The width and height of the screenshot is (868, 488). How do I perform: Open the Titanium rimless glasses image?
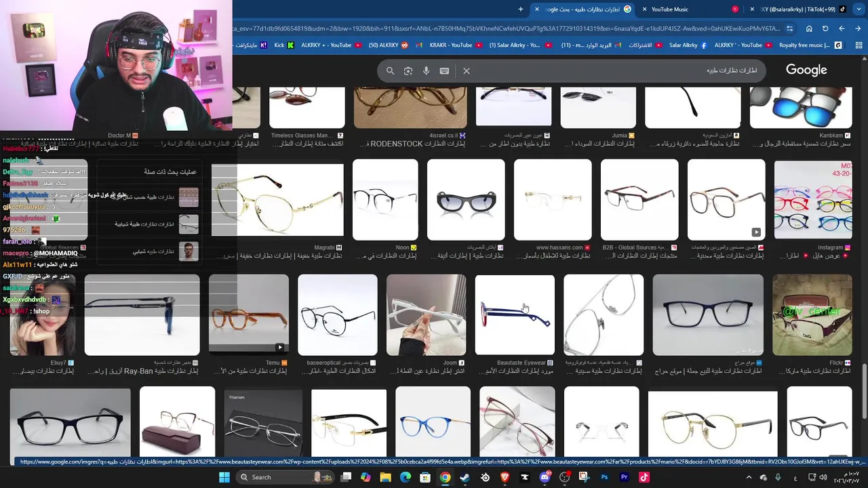tap(263, 424)
